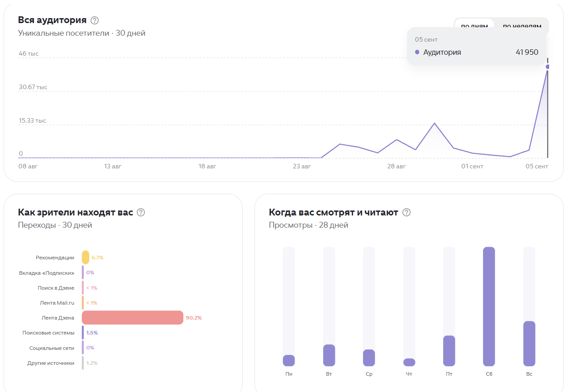Select the yellow Рекомендации bar
579x392 pixels.
coord(86,258)
